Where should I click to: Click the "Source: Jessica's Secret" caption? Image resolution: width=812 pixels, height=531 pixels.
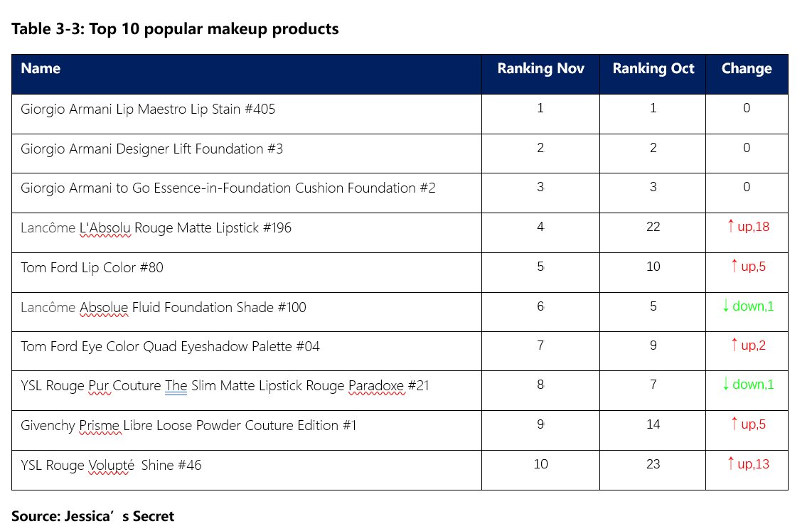coord(92,516)
